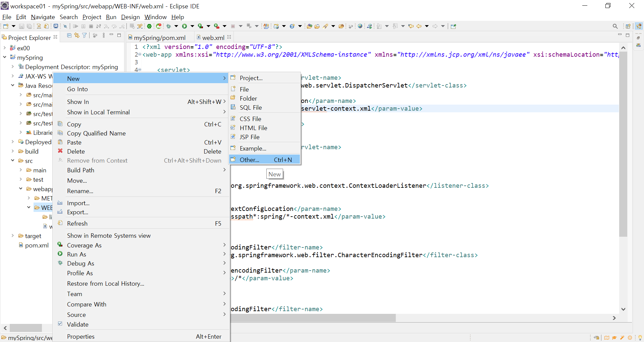Screen dimensions: 644x342
Task: Close the web.xml editor tab
Action: [229, 37]
